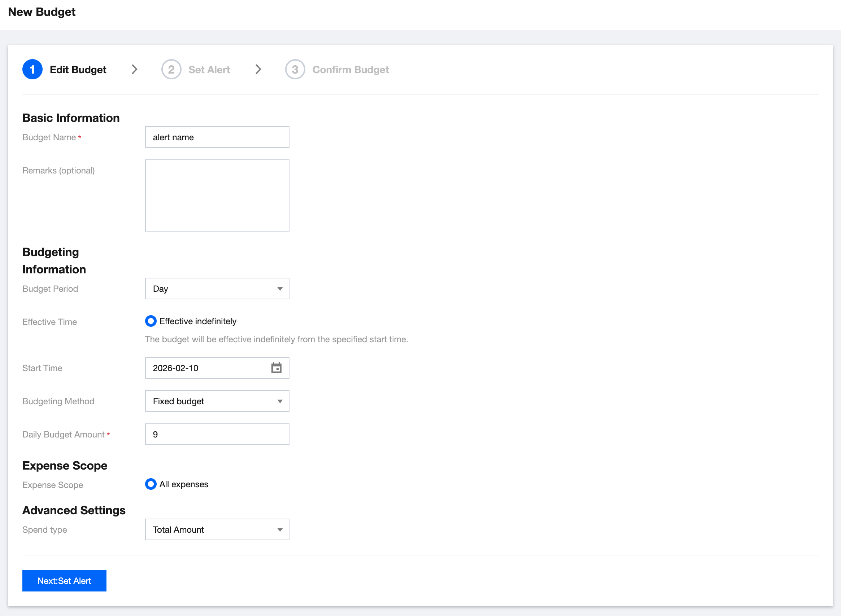
Task: Select the Effective indefinitely radio button
Action: (151, 321)
